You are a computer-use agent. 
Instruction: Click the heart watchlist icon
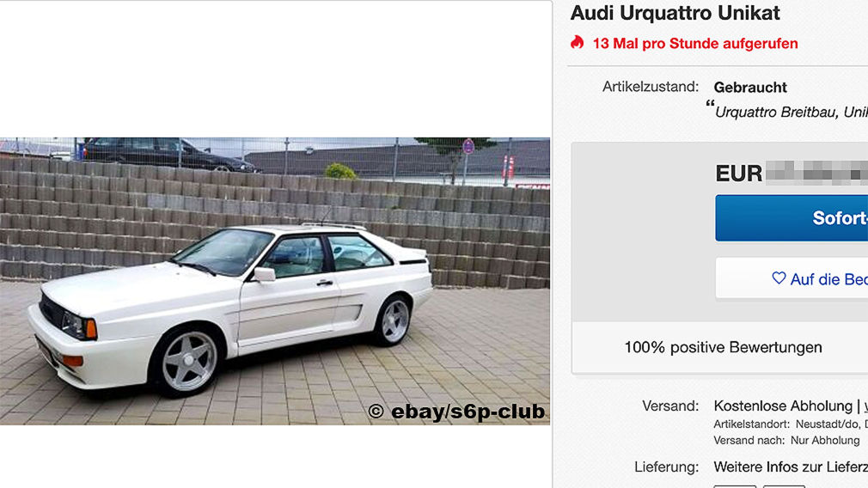779,278
